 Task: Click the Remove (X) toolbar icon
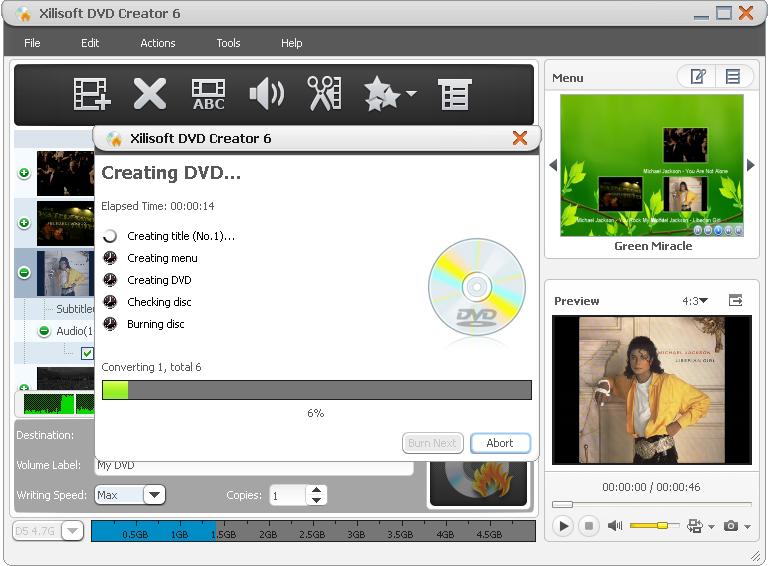(149, 94)
